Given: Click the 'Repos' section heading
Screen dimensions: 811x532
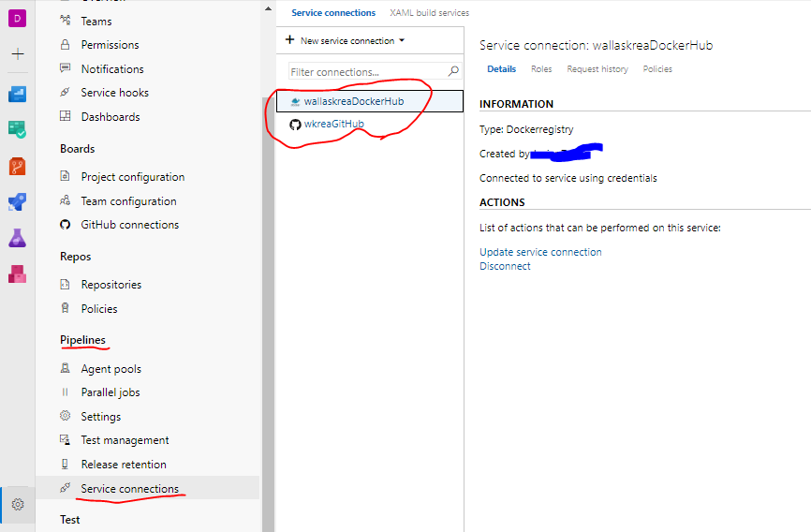Looking at the screenshot, I should coord(75,257).
